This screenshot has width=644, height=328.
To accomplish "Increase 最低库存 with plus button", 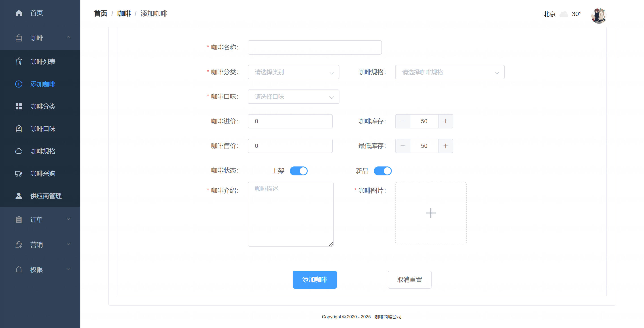I will [x=445, y=146].
